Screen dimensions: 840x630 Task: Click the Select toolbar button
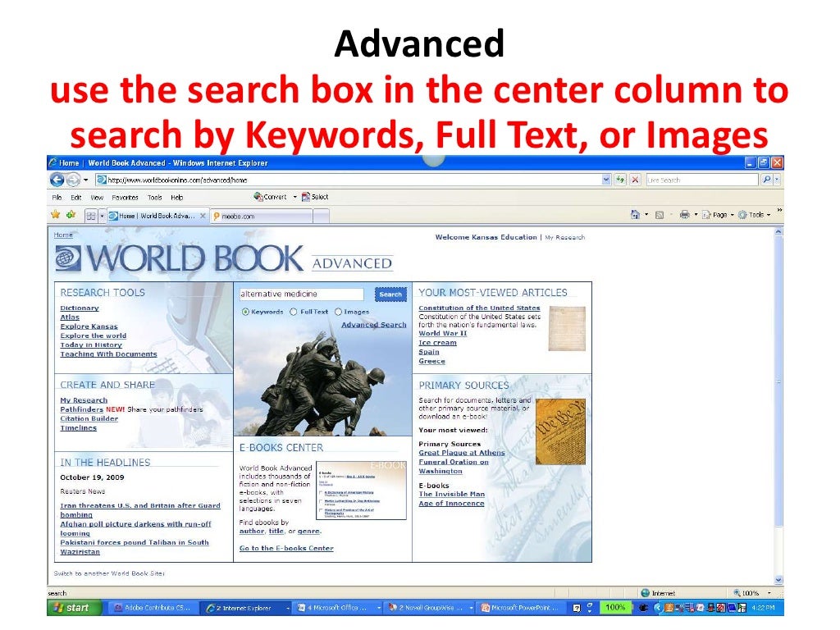click(315, 197)
